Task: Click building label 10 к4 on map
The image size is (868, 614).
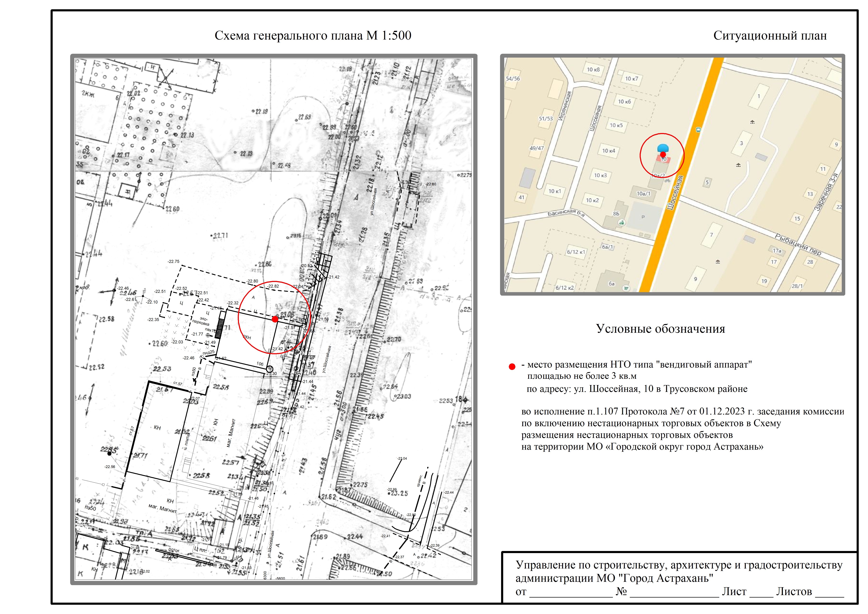Action: tap(609, 151)
